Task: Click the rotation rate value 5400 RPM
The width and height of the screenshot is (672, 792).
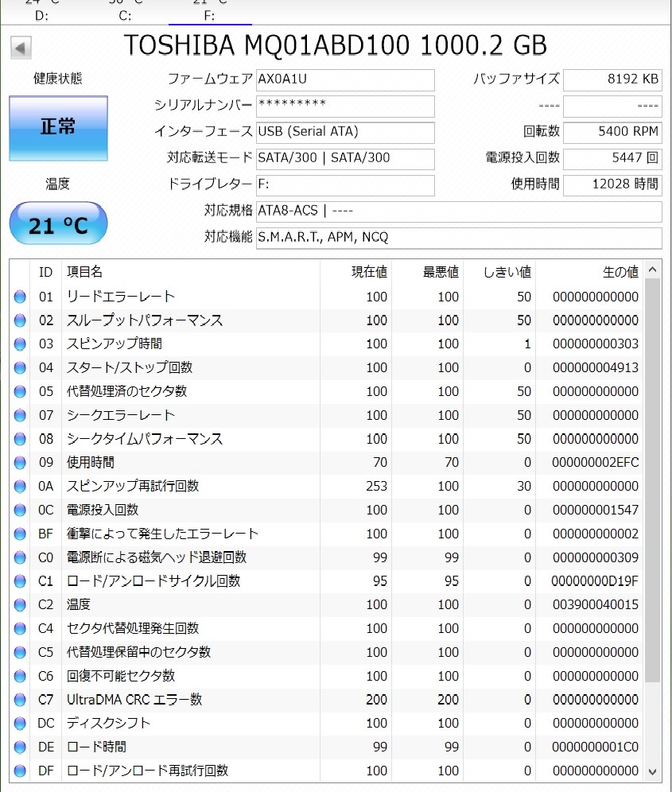Action: [x=612, y=132]
